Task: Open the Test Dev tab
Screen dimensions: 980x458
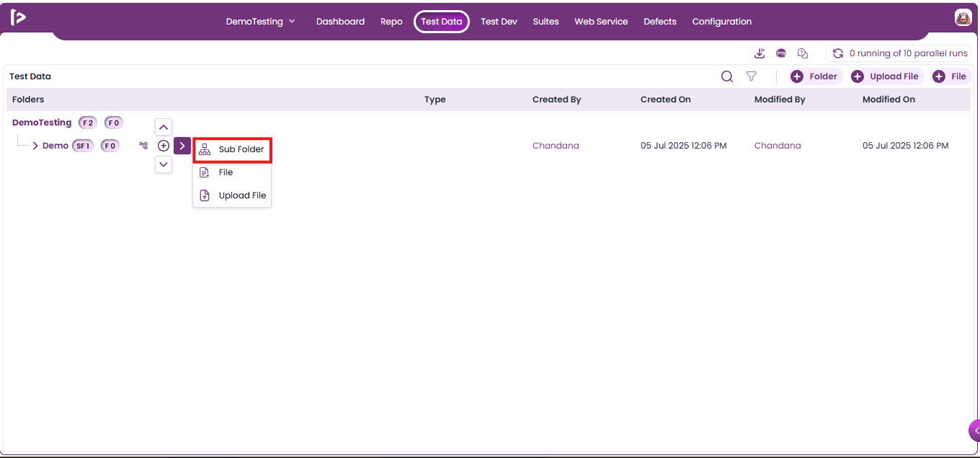Action: (x=499, y=22)
